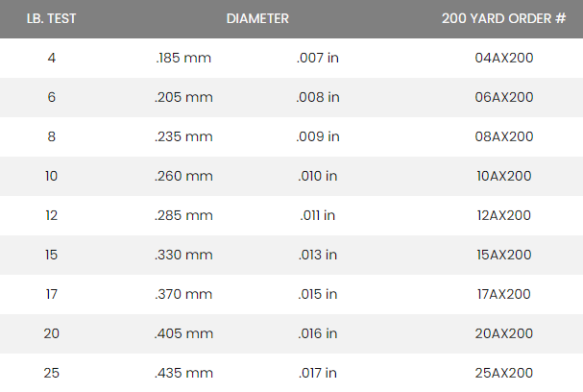This screenshot has width=583, height=392.
Task: Click the .013 in diameter cell
Action: coord(318,255)
